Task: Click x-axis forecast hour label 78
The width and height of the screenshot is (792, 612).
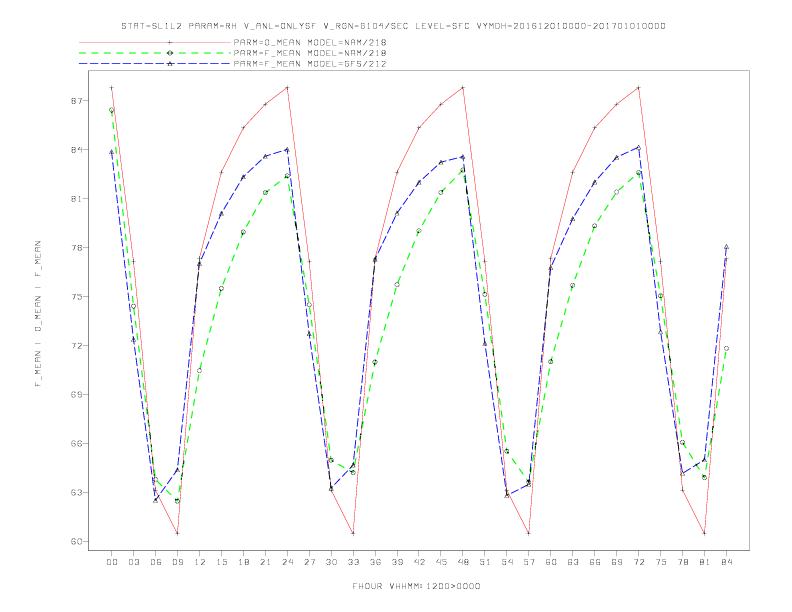Action: pos(683,562)
